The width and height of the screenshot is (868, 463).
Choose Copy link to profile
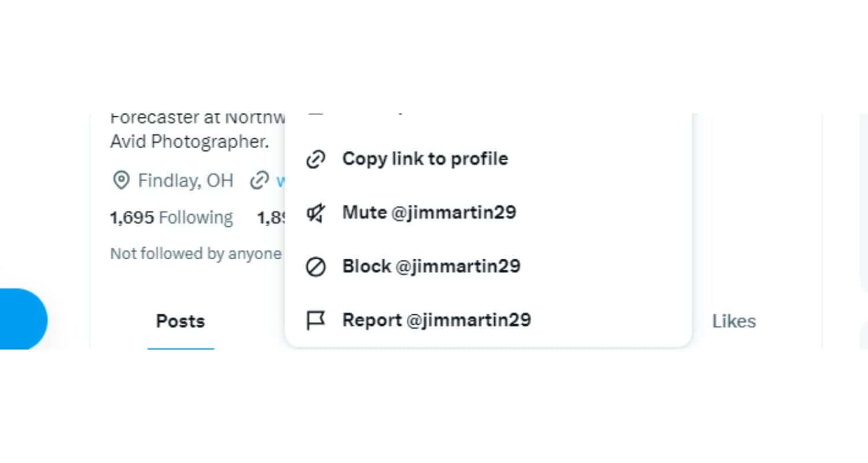click(x=488, y=159)
